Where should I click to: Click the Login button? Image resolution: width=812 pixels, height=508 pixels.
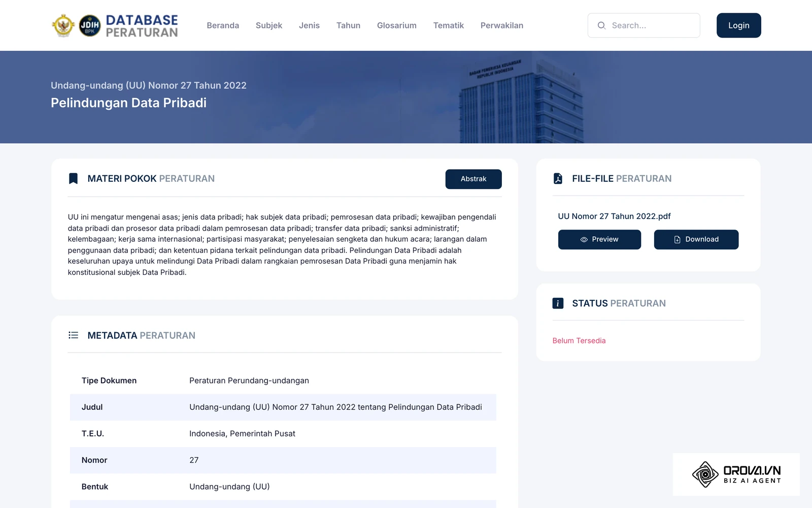click(739, 25)
